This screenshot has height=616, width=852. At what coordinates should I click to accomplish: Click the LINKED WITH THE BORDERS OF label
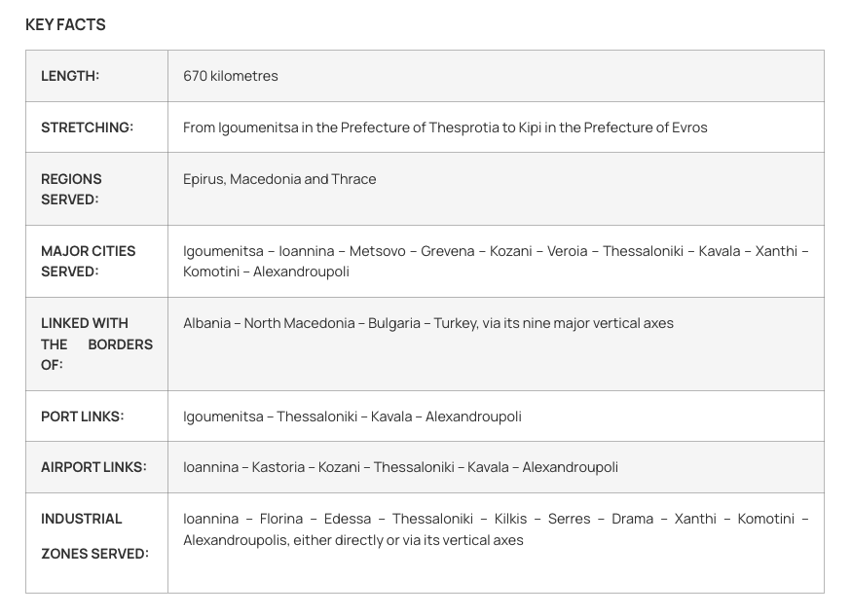(96, 344)
